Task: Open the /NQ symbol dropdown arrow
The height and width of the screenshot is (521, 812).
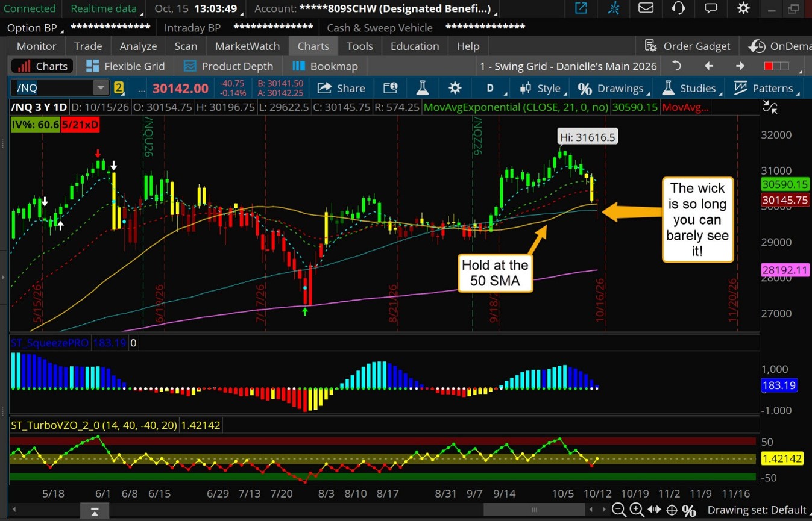Action: [x=100, y=88]
